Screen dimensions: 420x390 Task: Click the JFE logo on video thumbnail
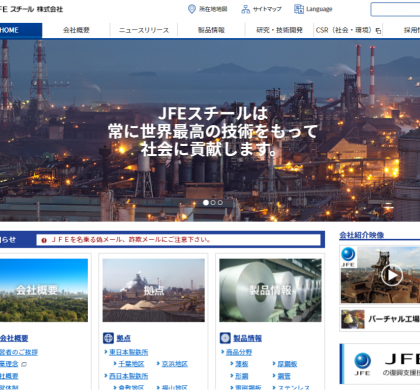click(348, 257)
